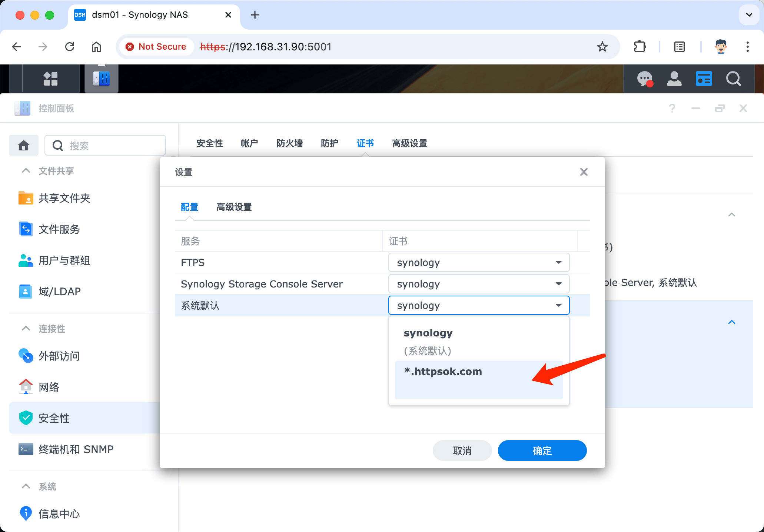Open the DSM widgets panel icon

(x=704, y=79)
